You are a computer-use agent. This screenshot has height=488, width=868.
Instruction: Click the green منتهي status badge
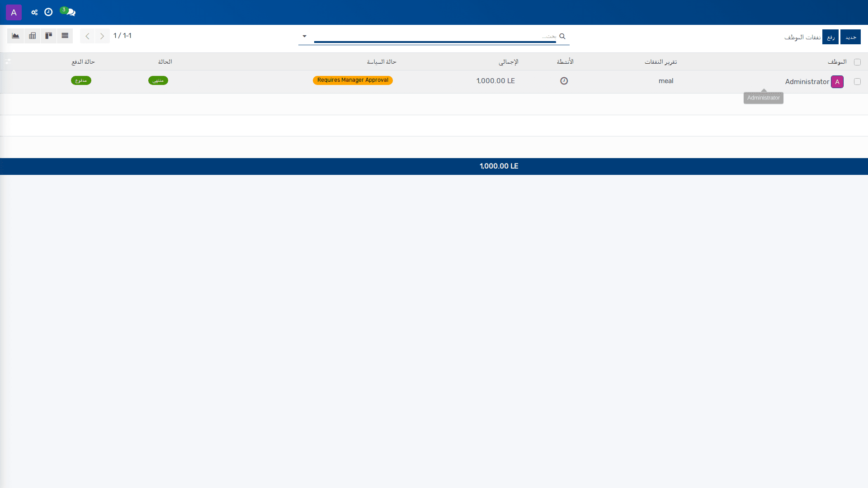click(158, 80)
